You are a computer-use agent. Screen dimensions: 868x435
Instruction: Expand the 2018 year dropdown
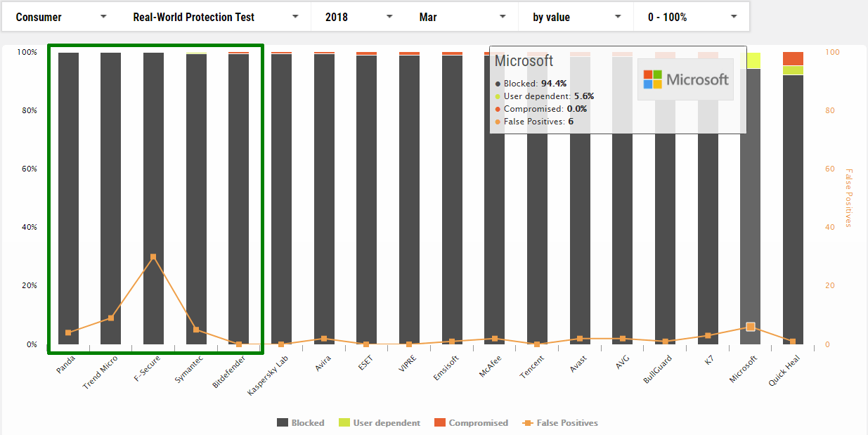point(358,17)
